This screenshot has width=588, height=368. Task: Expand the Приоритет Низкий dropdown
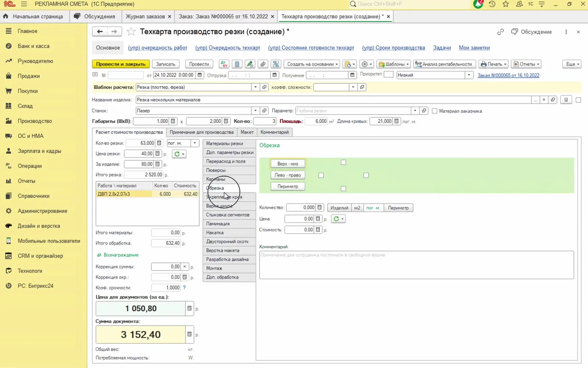click(x=469, y=75)
